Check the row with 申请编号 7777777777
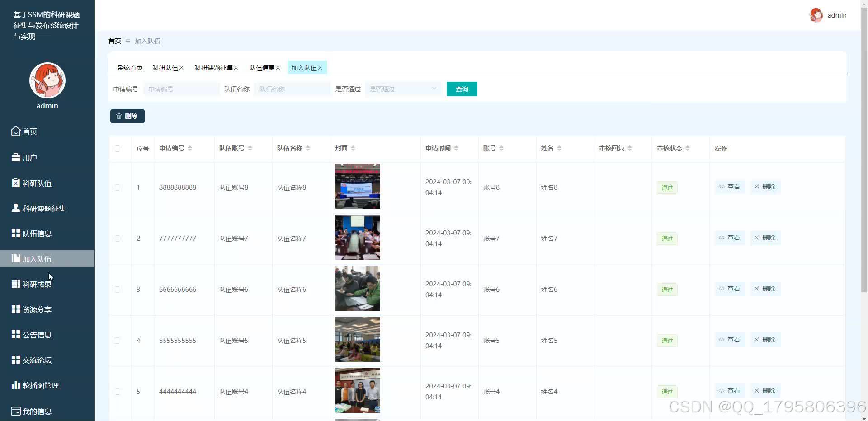Image resolution: width=868 pixels, height=421 pixels. [x=117, y=239]
